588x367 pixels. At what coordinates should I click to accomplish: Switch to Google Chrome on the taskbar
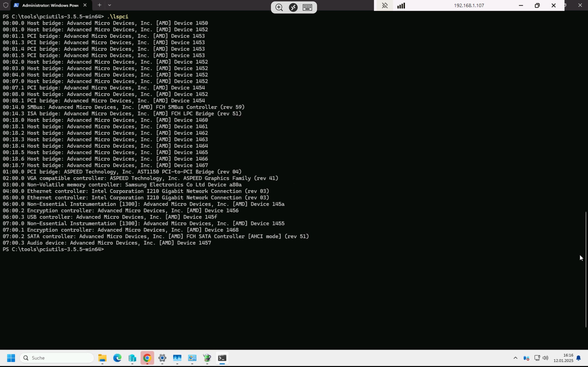pyautogui.click(x=147, y=358)
